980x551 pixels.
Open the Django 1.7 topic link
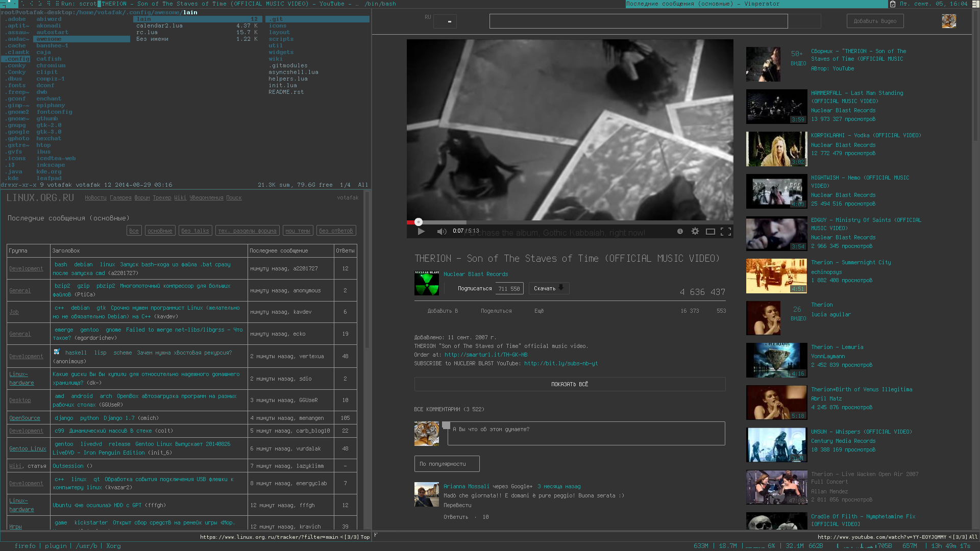click(119, 418)
